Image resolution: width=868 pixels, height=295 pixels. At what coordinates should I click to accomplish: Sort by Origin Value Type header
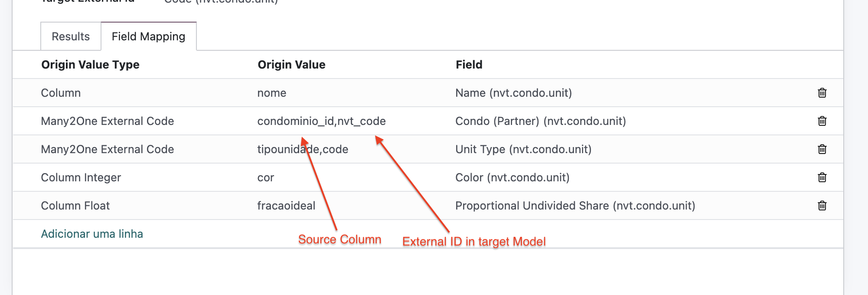click(90, 65)
